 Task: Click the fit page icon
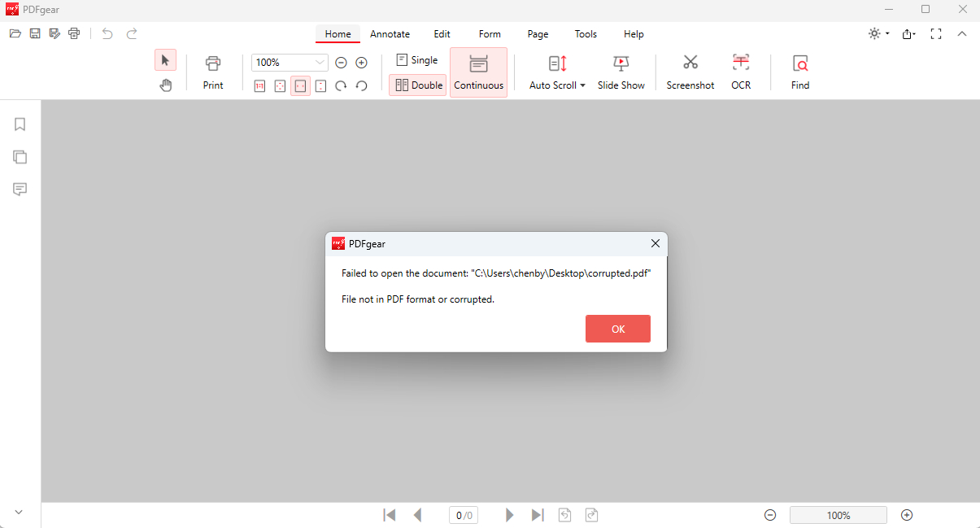(x=280, y=85)
